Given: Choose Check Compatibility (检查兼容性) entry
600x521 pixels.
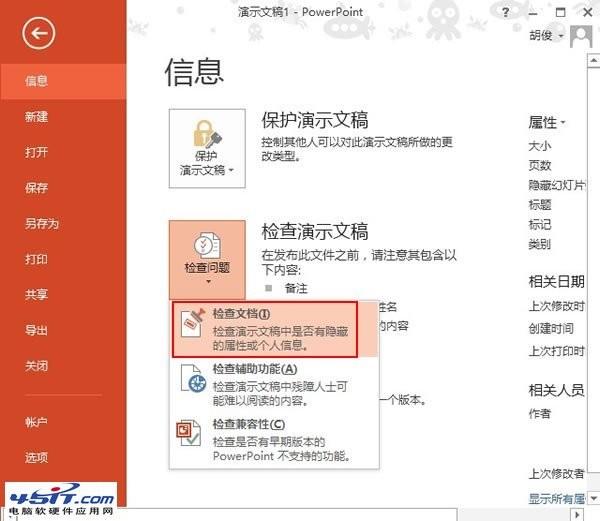Looking at the screenshot, I should coord(274,440).
